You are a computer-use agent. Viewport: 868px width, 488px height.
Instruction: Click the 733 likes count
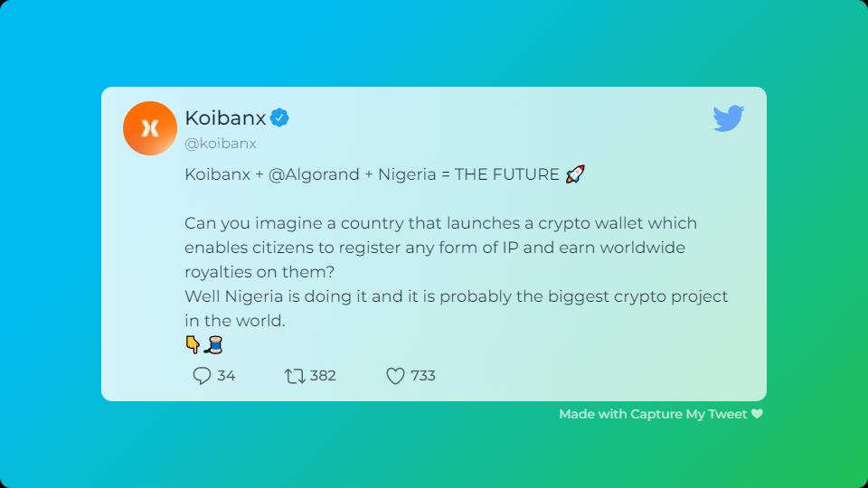tap(423, 376)
